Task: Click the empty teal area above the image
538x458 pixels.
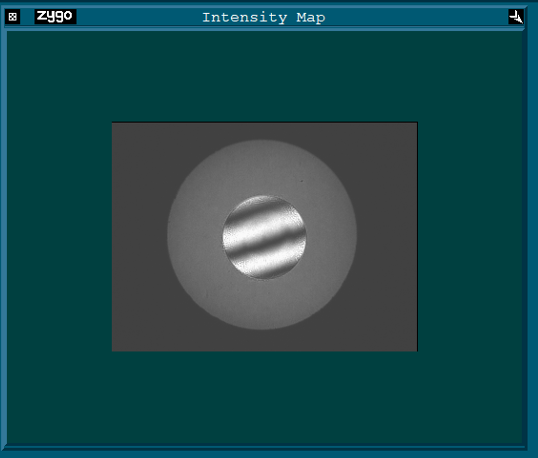Action: tap(264, 76)
